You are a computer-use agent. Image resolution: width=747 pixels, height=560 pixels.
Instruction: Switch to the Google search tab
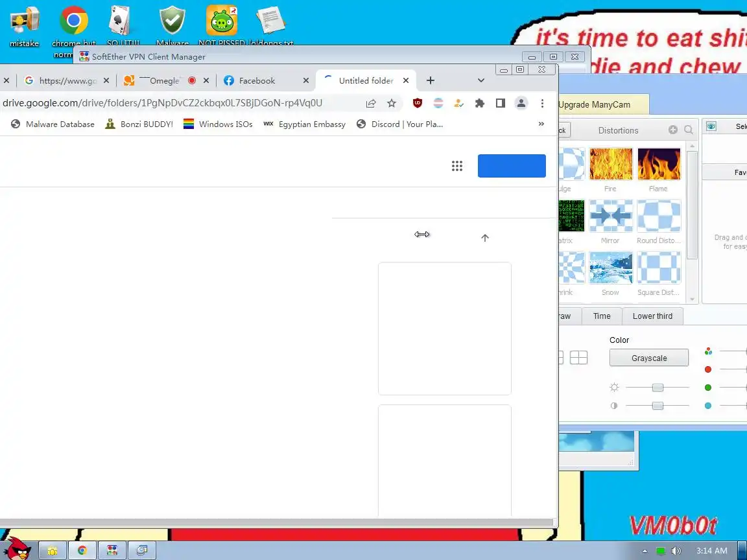(67, 80)
